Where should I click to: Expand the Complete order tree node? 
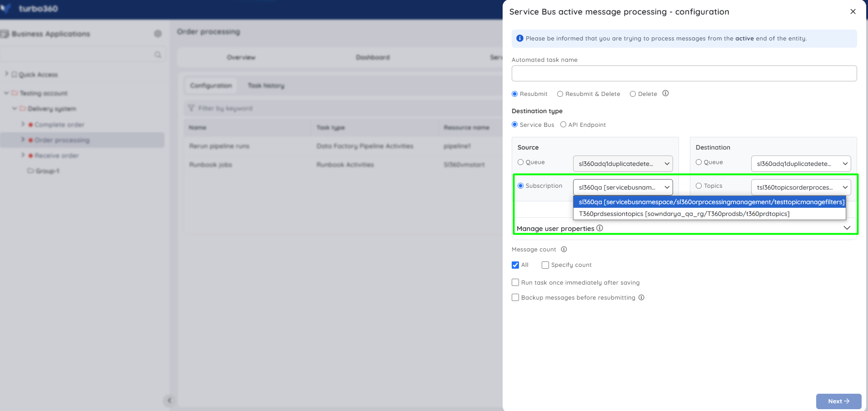(23, 124)
